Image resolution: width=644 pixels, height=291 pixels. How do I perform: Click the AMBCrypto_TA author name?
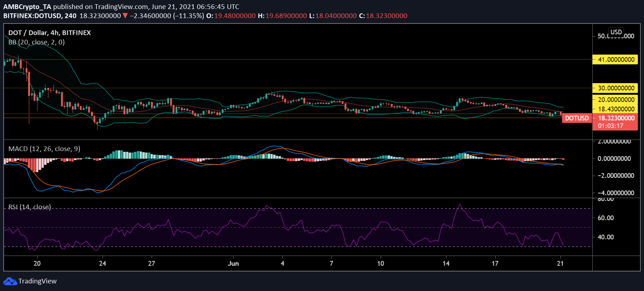pyautogui.click(x=27, y=7)
